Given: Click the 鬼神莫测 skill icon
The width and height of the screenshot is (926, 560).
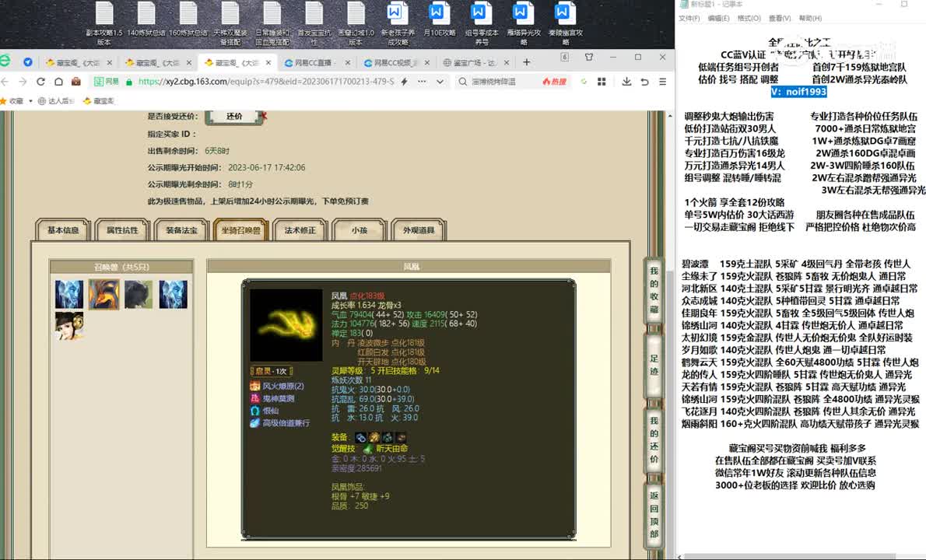Looking at the screenshot, I should coord(254,398).
